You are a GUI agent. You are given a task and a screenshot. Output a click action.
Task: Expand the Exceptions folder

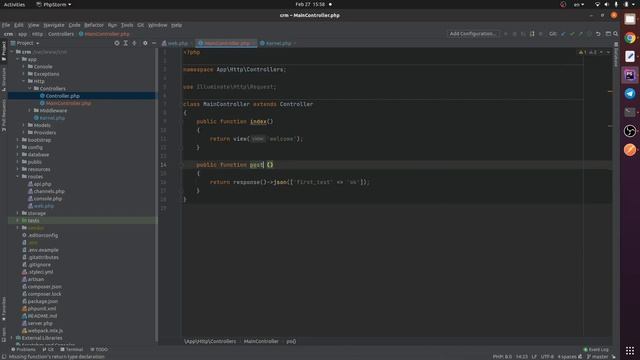coord(24,74)
